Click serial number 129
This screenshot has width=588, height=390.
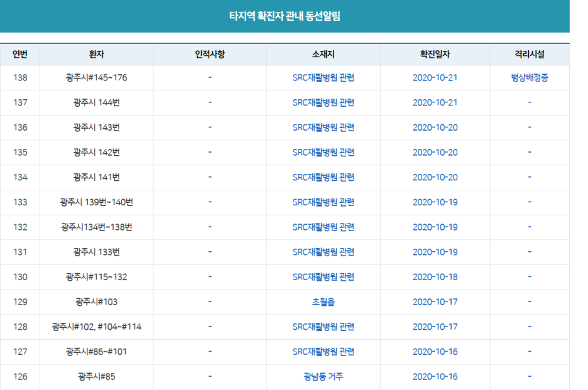[x=20, y=302]
